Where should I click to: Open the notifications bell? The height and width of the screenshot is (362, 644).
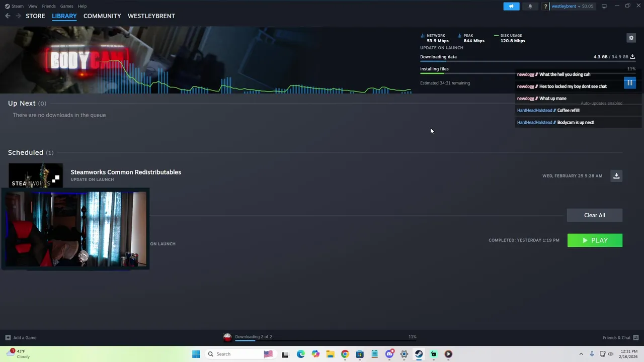[x=530, y=6]
